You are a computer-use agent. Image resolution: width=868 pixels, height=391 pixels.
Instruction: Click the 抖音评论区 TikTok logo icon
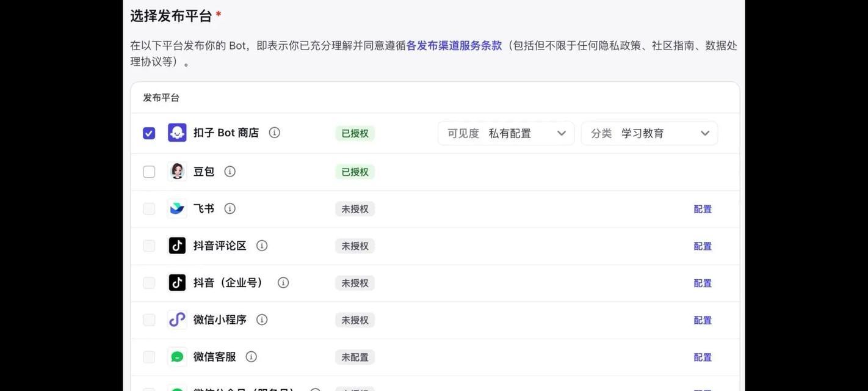[177, 246]
